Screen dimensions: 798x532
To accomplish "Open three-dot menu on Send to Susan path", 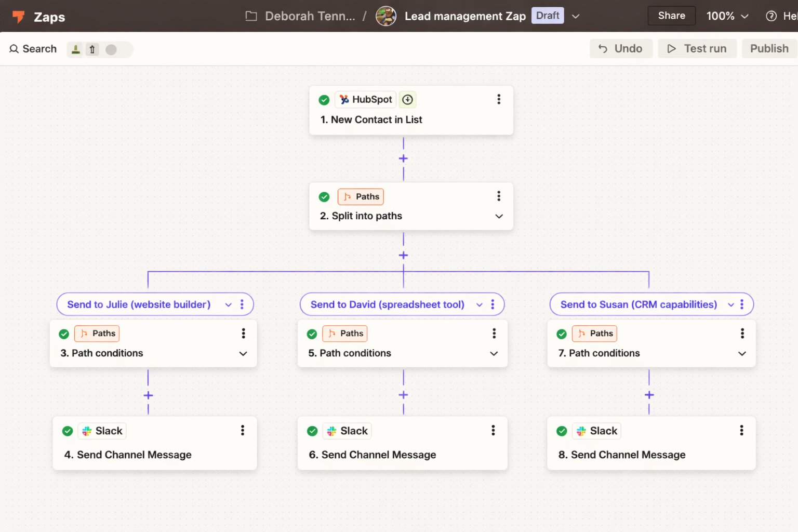I will (x=742, y=304).
